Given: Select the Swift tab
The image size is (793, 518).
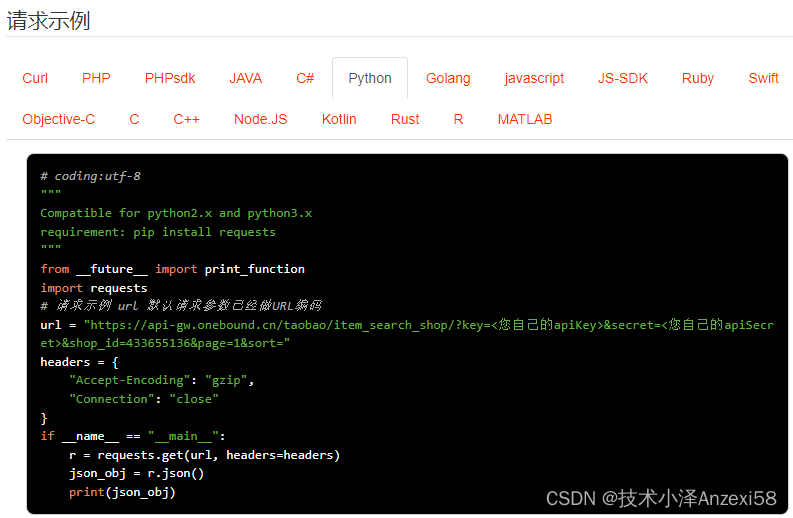Looking at the screenshot, I should point(763,78).
